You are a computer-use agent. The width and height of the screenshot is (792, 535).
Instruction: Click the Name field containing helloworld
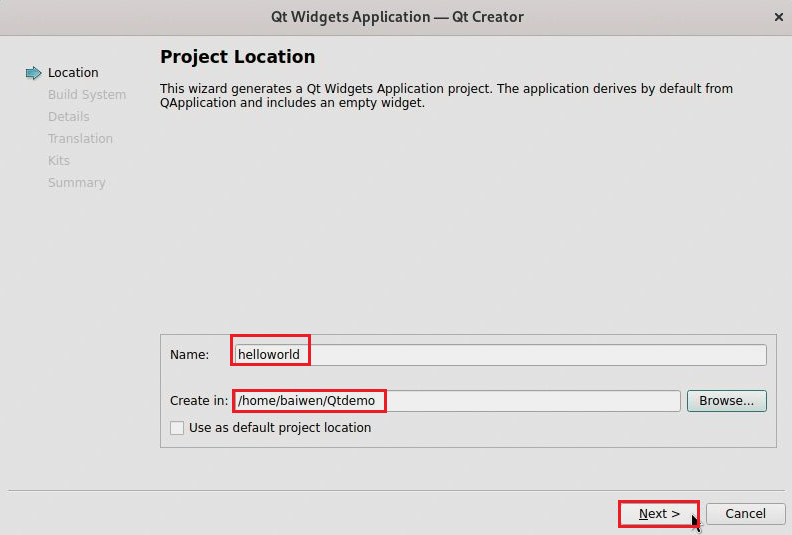point(500,355)
